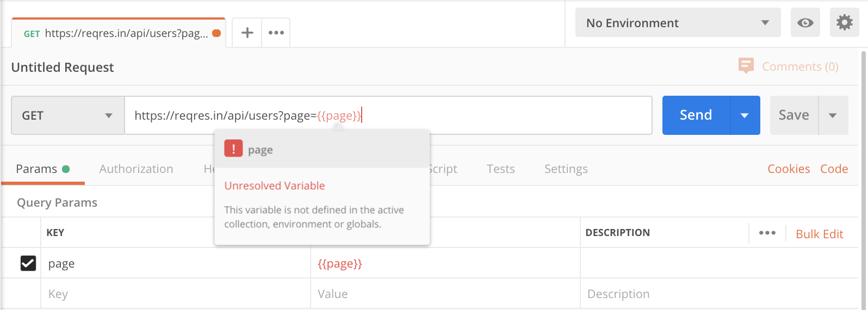Viewport: 868px width, 310px height.
Task: Open environment quick look eye icon
Action: [x=805, y=23]
